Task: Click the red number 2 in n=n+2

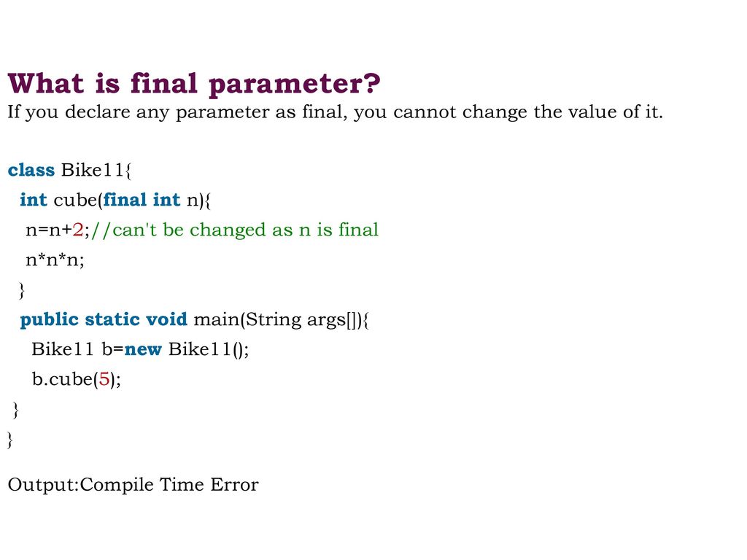Action: pos(77,230)
